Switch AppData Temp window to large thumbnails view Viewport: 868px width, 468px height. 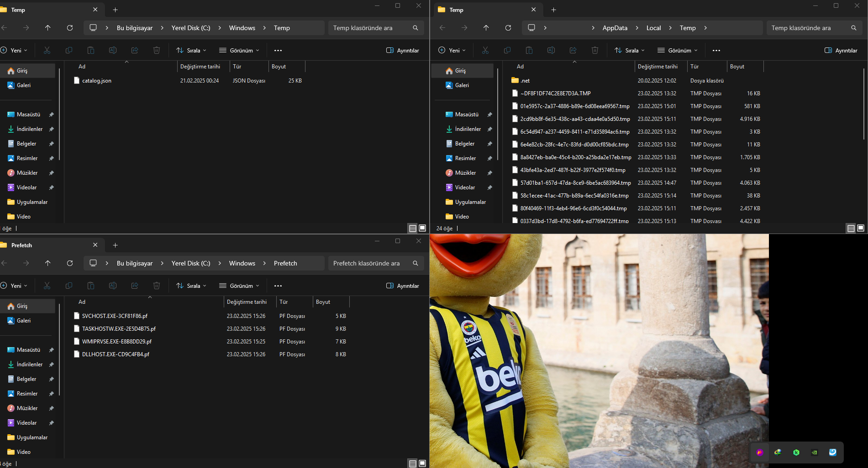coord(861,228)
